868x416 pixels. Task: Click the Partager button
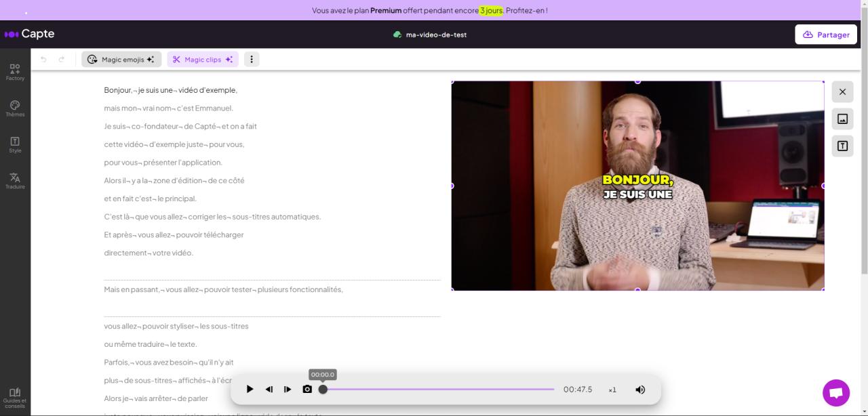pyautogui.click(x=826, y=35)
